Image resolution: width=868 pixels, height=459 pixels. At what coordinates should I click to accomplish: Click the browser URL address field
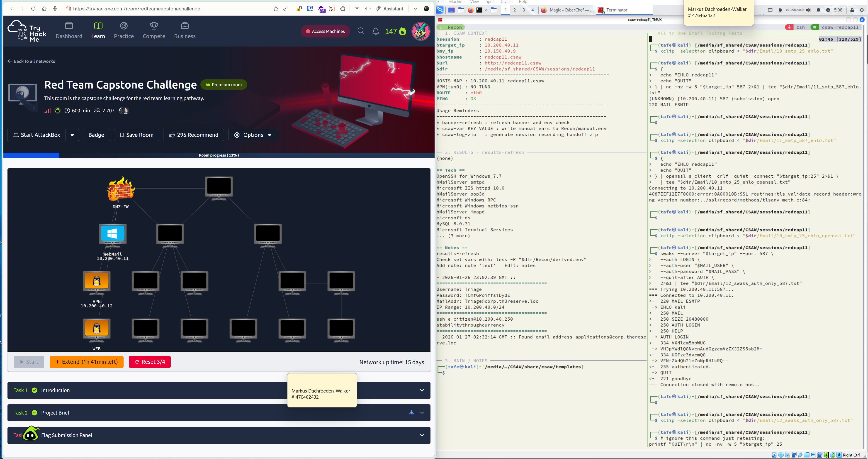[x=168, y=9]
